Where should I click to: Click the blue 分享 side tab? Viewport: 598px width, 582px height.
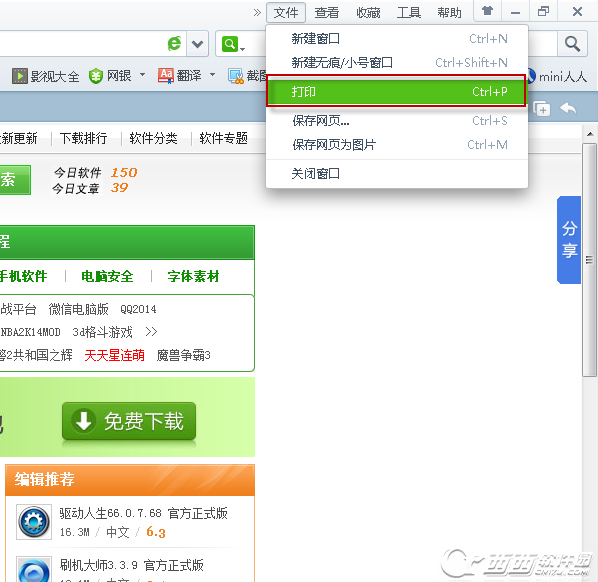569,240
